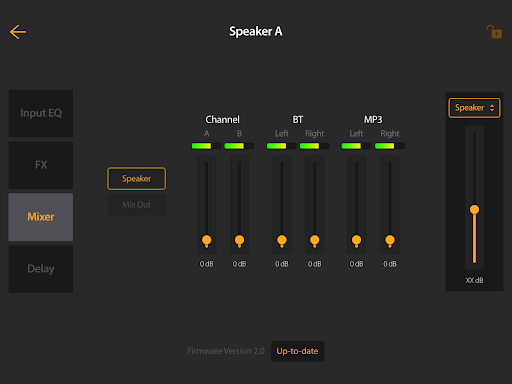Click the BT Right fader knob

[x=314, y=241]
